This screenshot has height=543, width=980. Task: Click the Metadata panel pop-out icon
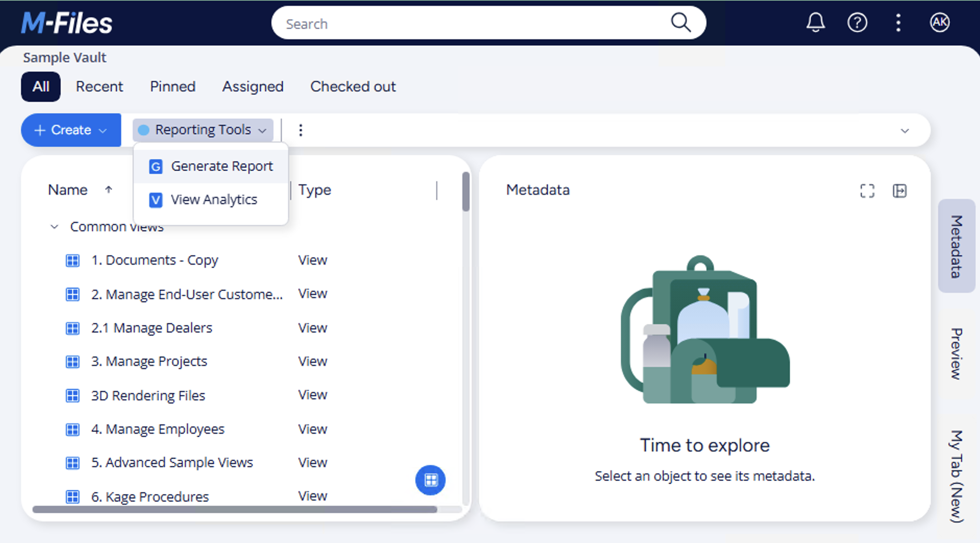click(x=900, y=191)
